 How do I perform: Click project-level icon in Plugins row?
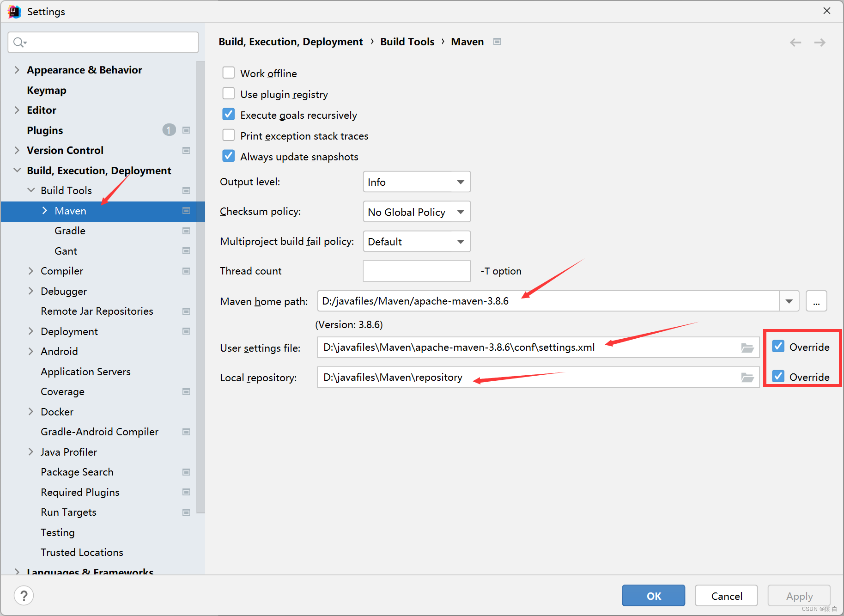click(x=186, y=130)
